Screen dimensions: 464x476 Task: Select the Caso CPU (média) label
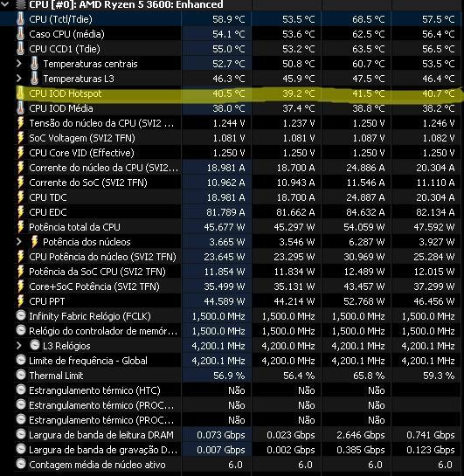tap(66, 34)
